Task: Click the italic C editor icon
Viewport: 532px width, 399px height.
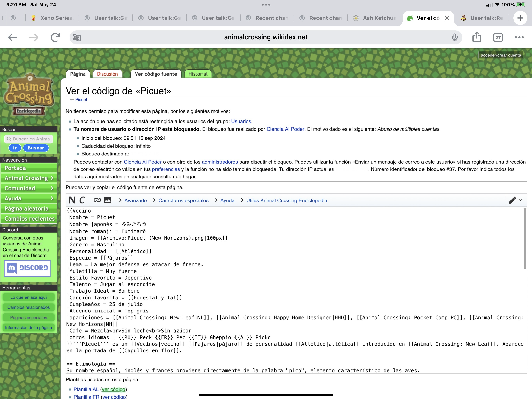Action: point(82,200)
